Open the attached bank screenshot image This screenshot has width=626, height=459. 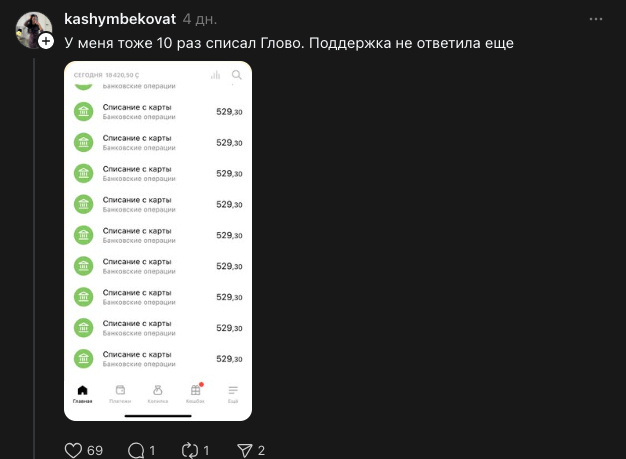(x=158, y=241)
